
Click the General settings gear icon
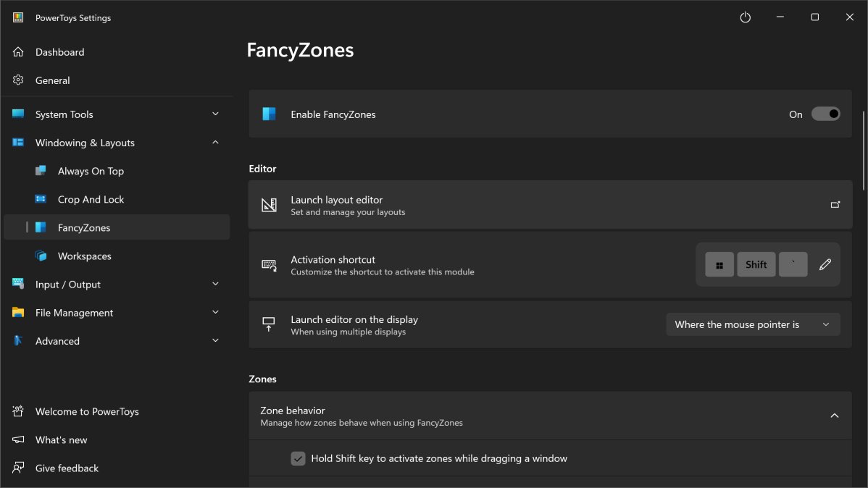click(18, 80)
